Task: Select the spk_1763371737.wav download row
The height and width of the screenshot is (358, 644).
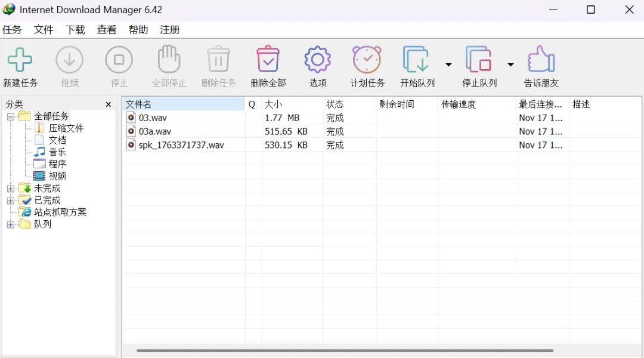Action: point(382,145)
